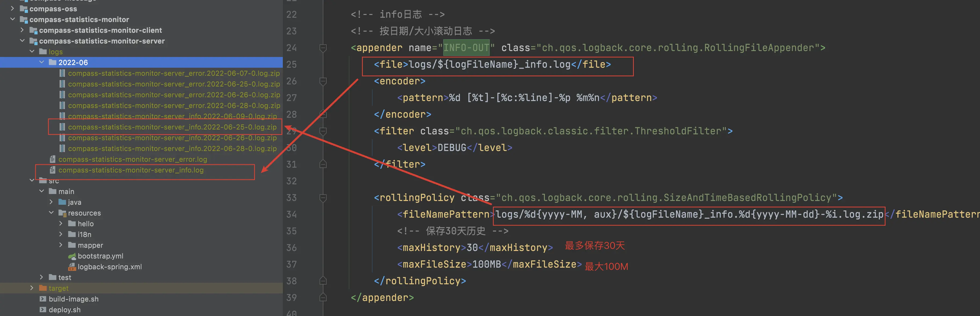
Task: Click line number 36 in gutter
Action: pyautogui.click(x=291, y=248)
